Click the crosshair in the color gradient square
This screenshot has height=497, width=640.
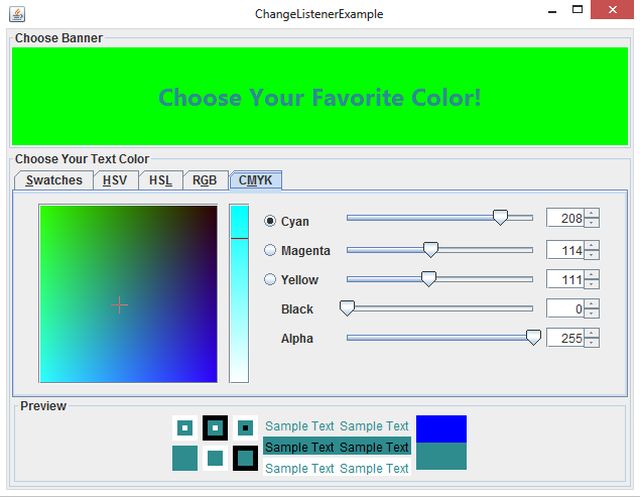(119, 305)
